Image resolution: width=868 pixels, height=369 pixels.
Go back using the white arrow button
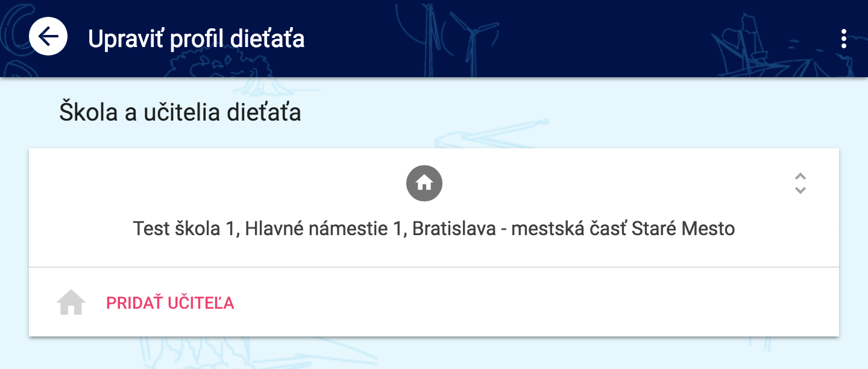click(48, 37)
